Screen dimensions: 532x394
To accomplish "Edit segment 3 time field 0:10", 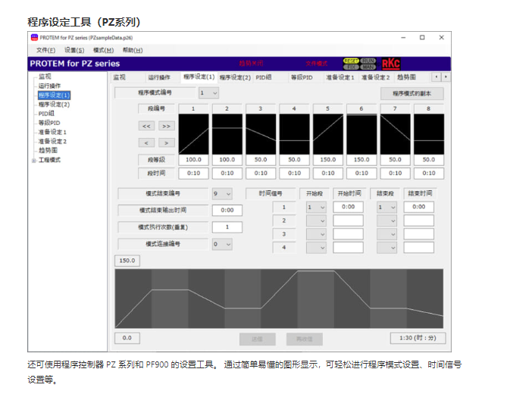I will 261,173.
